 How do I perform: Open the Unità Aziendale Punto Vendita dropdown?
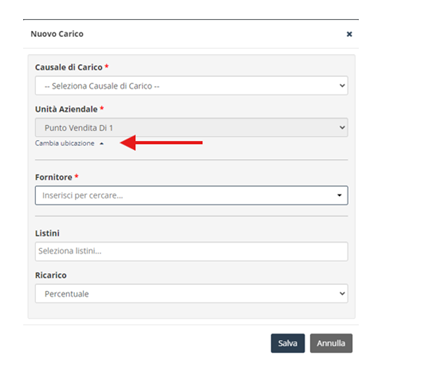(191, 127)
